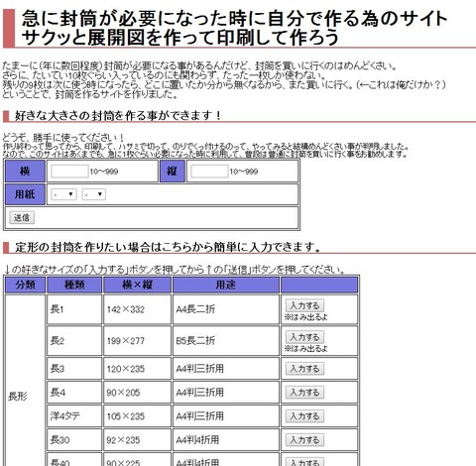Image resolution: width=476 pixels, height=466 pixels.
Task: Click the 横 label cell in form
Action: click(x=25, y=172)
